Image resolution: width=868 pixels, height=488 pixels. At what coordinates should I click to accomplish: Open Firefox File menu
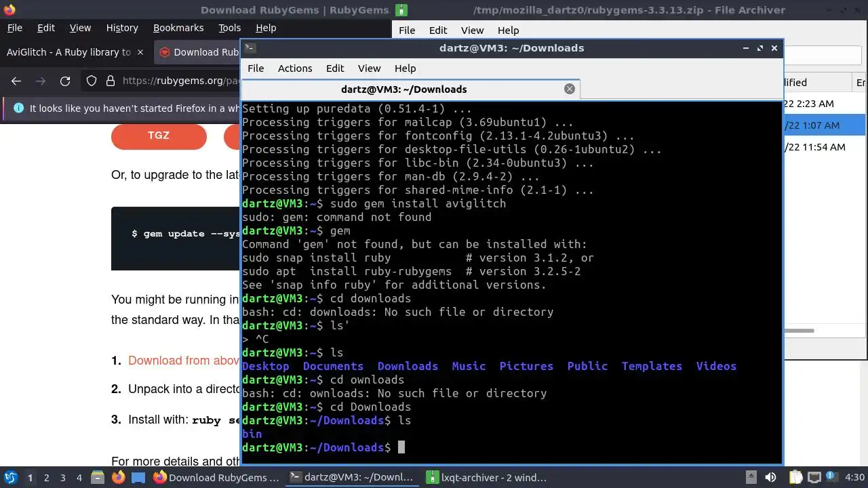click(15, 28)
